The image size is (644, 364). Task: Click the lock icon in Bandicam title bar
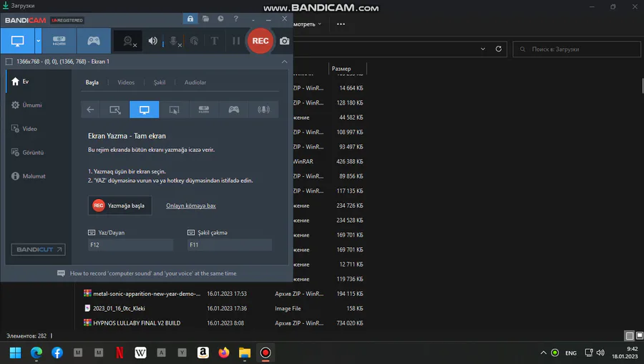coord(190,19)
